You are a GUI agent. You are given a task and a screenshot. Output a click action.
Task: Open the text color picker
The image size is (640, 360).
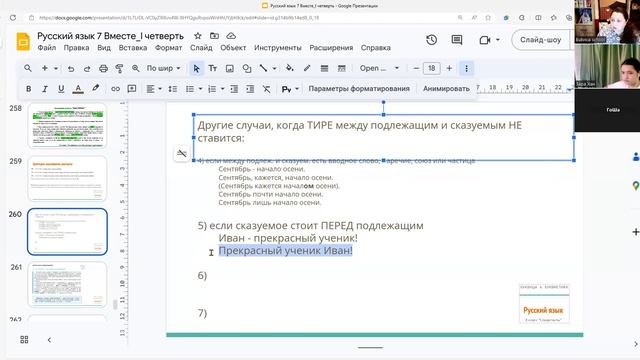pyautogui.click(x=78, y=89)
